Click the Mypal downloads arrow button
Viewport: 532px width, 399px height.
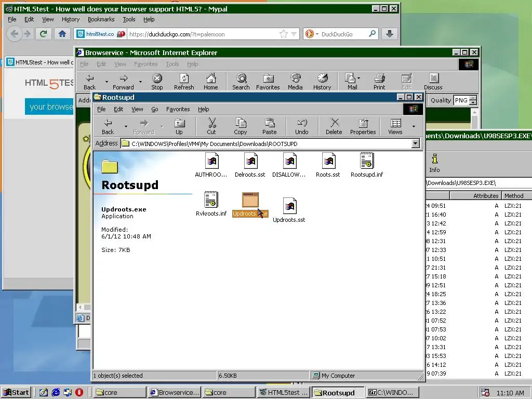click(390, 34)
